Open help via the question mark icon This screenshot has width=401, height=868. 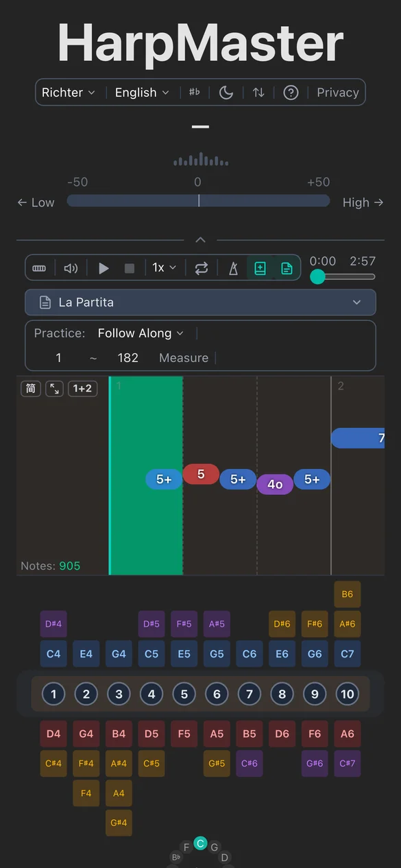click(x=290, y=92)
